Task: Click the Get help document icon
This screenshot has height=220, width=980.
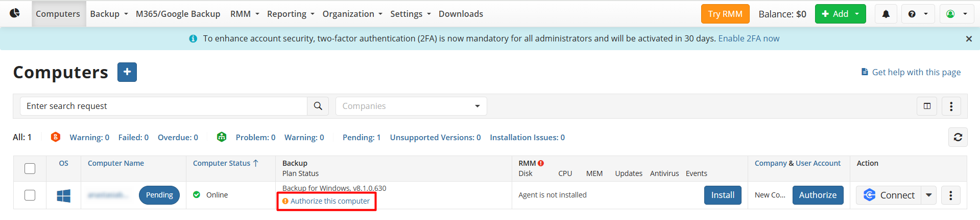Action: pyautogui.click(x=865, y=72)
